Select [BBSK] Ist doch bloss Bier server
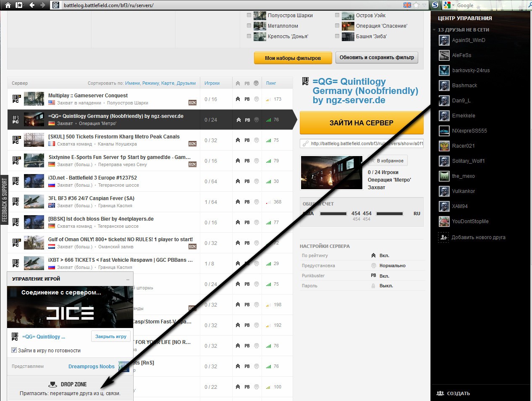This screenshot has height=401, width=532. click(x=150, y=222)
